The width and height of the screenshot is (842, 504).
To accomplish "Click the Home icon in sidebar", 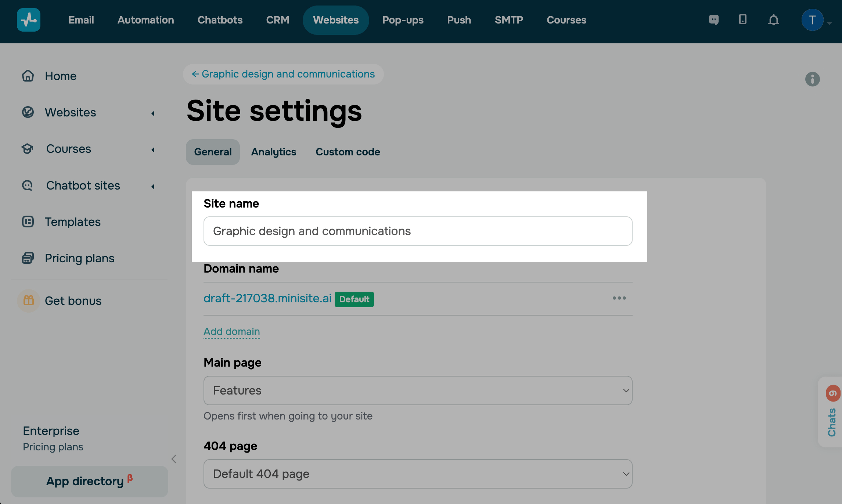I will tap(28, 76).
